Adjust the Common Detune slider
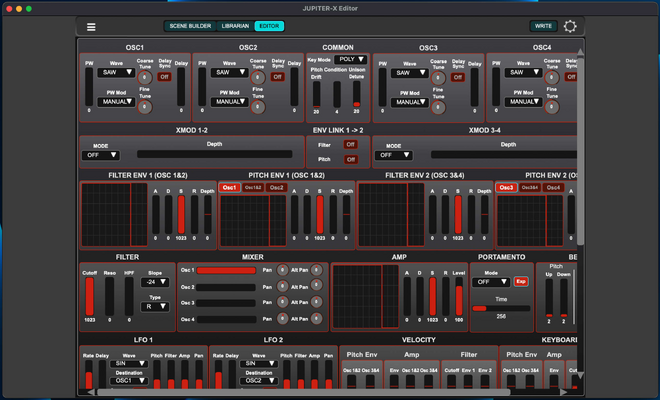The image size is (660, 400). pyautogui.click(x=357, y=94)
